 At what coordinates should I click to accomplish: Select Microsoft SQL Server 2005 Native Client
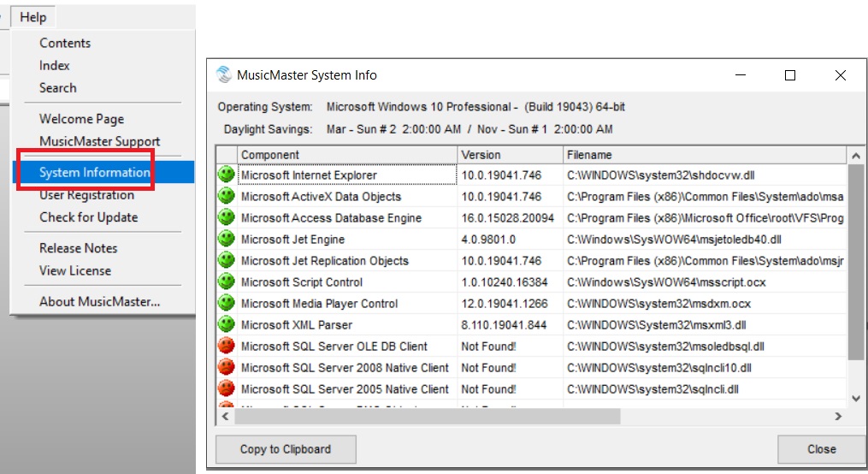(x=531, y=389)
